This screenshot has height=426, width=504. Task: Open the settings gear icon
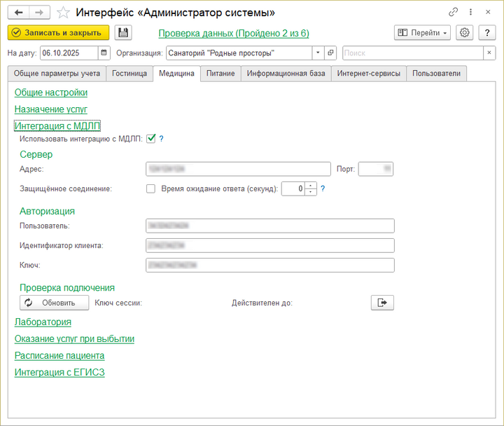[x=464, y=33]
